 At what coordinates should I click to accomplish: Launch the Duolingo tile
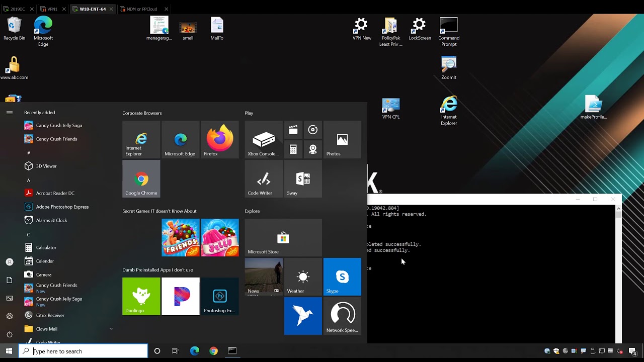point(141,296)
